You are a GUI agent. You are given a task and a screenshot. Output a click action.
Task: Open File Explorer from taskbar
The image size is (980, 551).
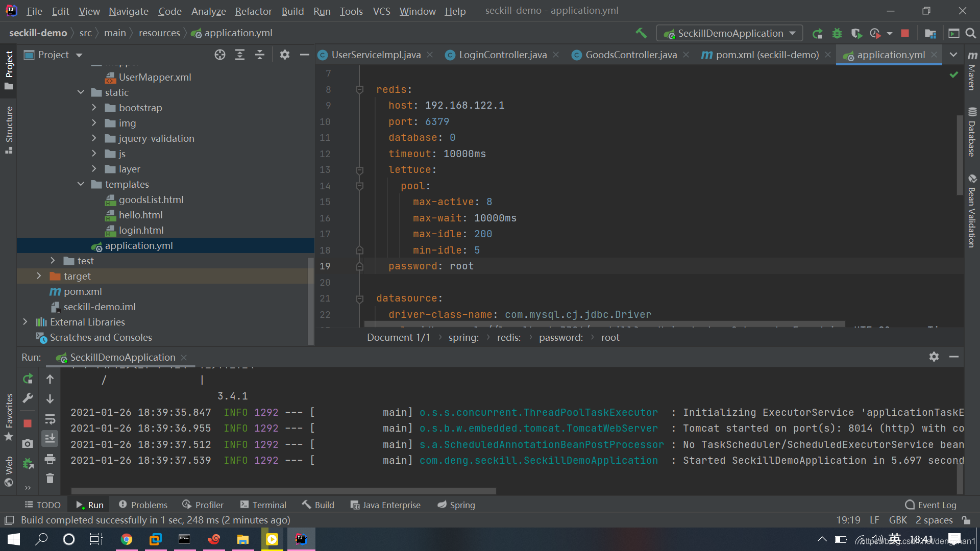click(243, 539)
